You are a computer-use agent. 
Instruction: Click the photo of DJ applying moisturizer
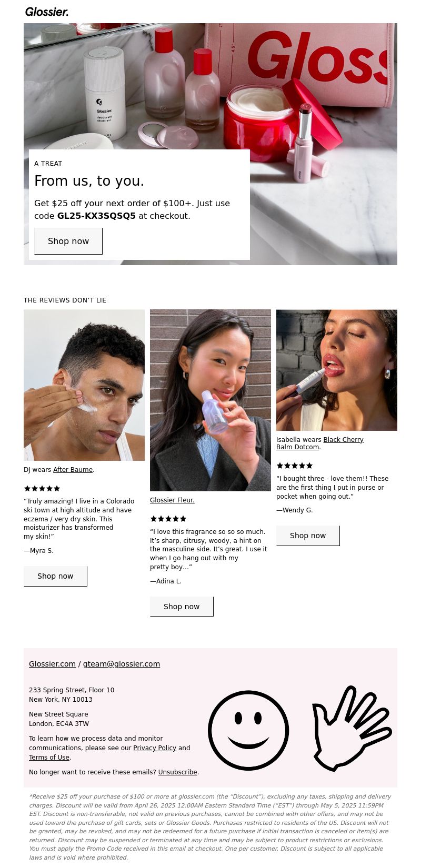[84, 385]
